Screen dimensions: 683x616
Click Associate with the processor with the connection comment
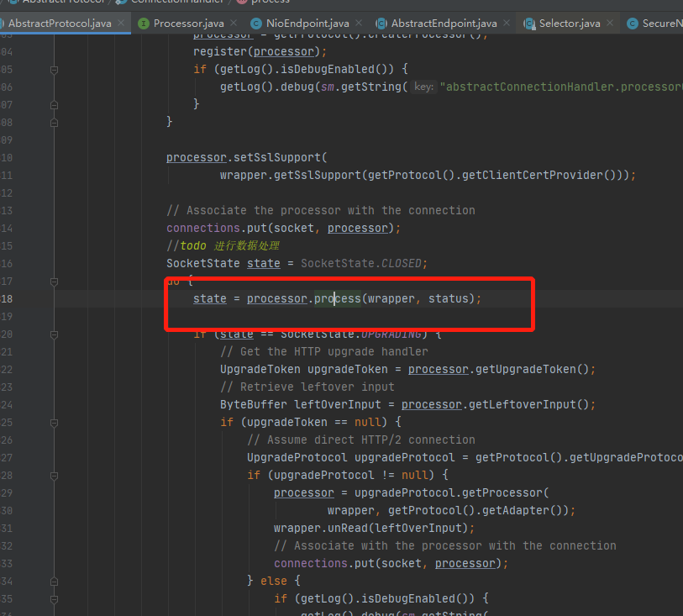click(444, 545)
